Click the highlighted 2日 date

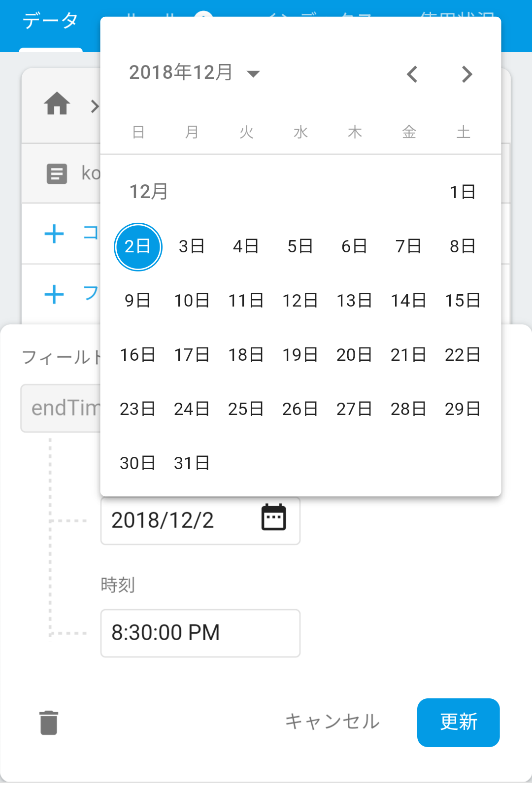tap(138, 246)
